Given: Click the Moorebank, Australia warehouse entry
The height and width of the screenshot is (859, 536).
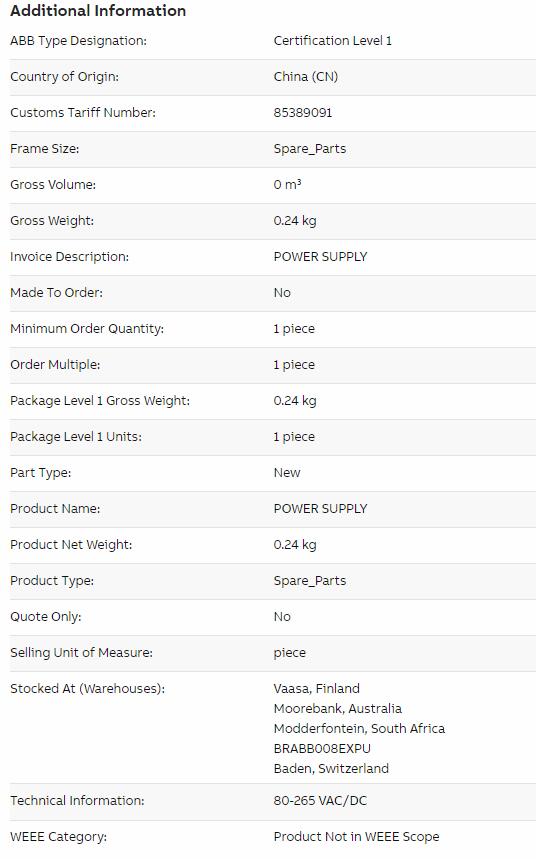Looking at the screenshot, I should (338, 709).
